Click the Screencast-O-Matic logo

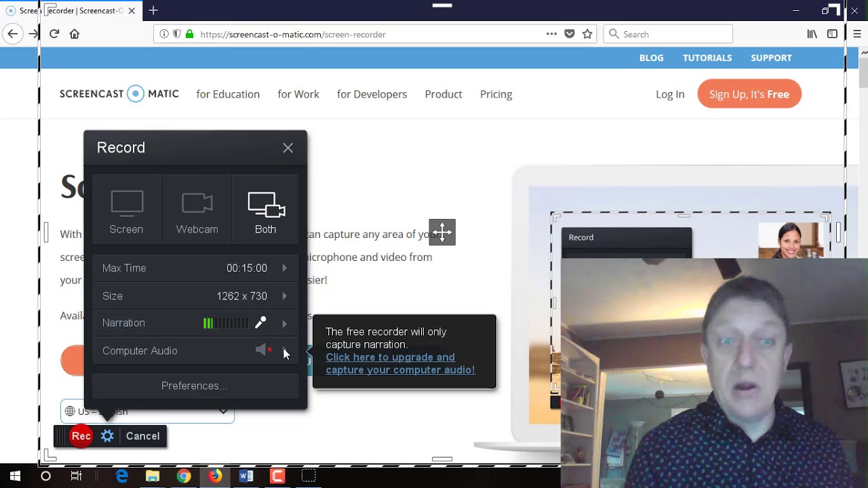[x=119, y=94]
